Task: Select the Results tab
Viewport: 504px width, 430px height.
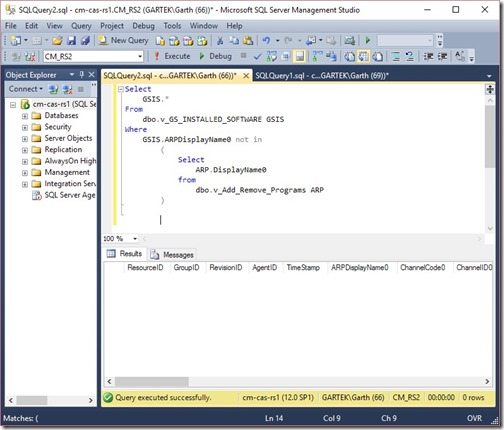Action: pos(125,254)
